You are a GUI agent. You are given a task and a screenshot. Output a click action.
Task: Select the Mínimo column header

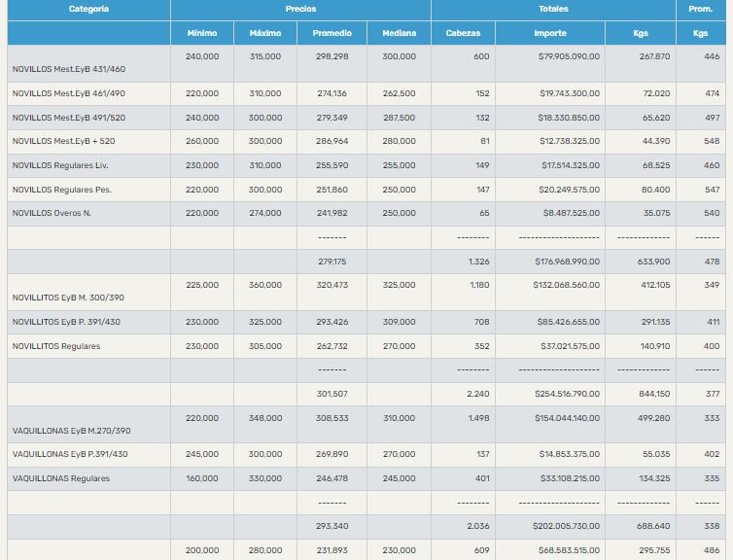click(202, 33)
